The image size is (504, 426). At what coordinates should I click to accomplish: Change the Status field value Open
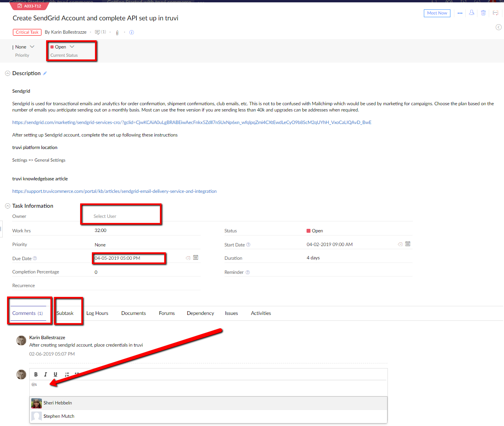(315, 231)
